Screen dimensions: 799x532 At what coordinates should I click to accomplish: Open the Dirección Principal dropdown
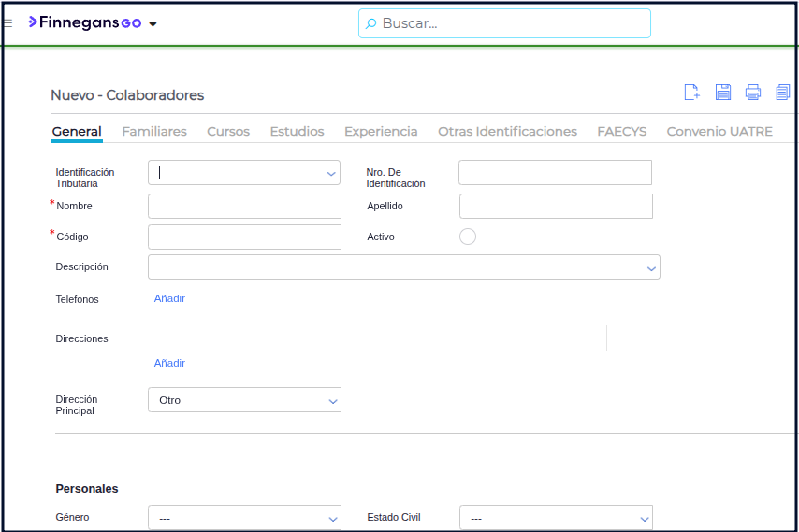point(331,401)
